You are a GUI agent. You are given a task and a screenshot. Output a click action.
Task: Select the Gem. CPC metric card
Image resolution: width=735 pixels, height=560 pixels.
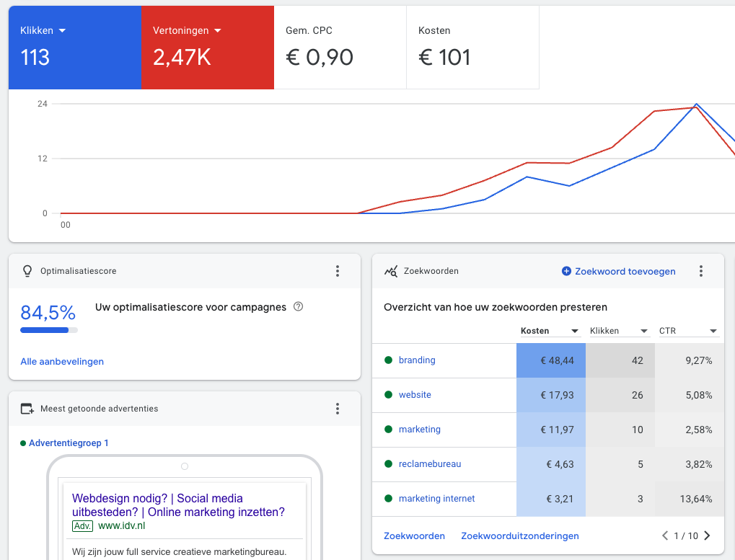[x=340, y=48]
